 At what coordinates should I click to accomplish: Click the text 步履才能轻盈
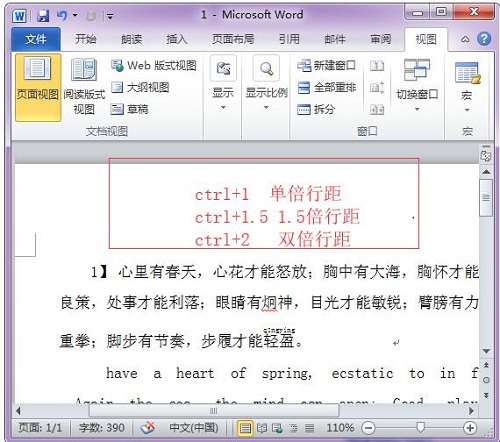248,341
